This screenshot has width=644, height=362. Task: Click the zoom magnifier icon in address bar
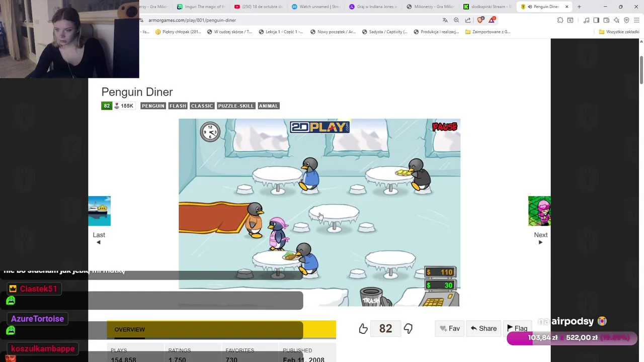click(x=456, y=20)
